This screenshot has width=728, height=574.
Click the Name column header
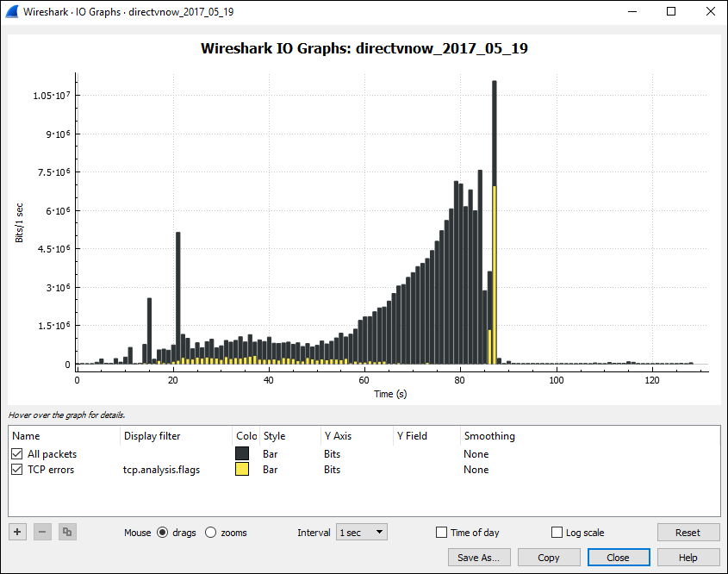point(64,436)
